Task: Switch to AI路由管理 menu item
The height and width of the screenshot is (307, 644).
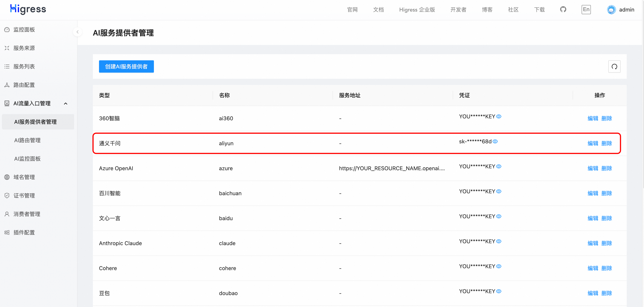Action: tap(27, 140)
